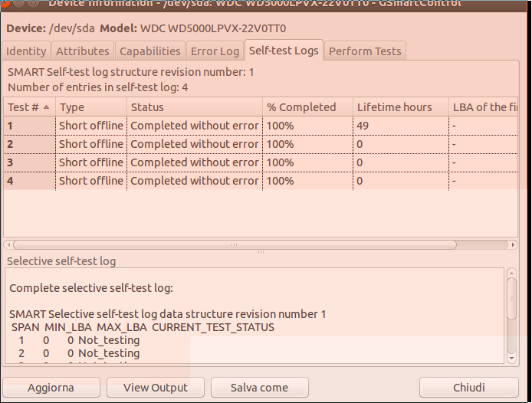The height and width of the screenshot is (403, 532).
Task: Sort by % Completed column header
Action: 307,107
